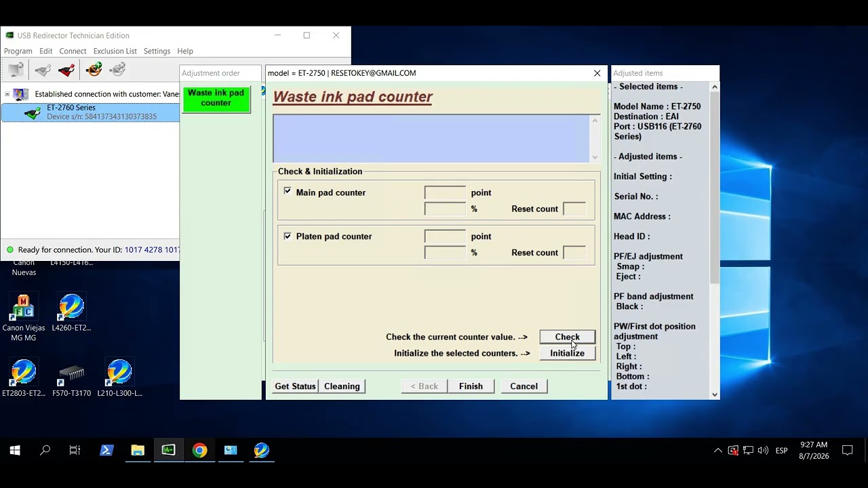Click the Finish button
868x488 pixels.
tap(471, 386)
